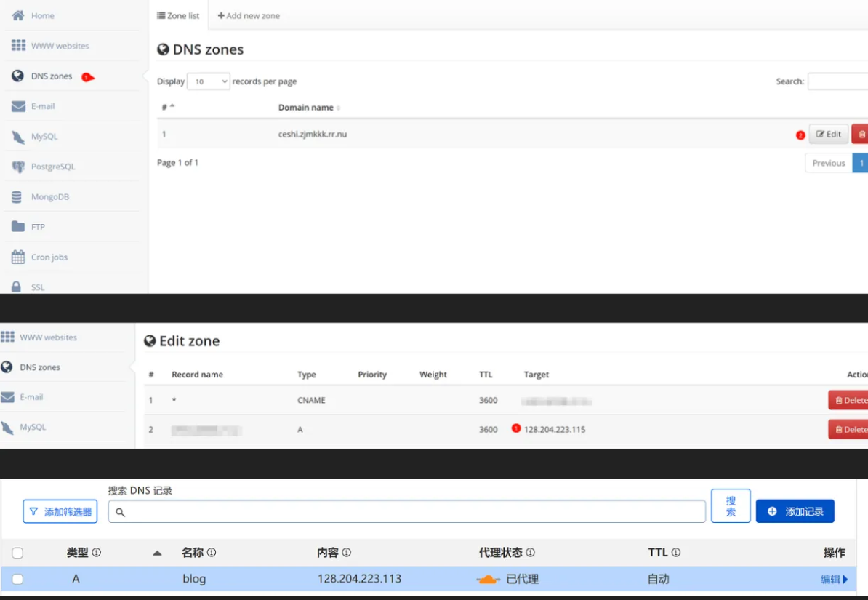This screenshot has width=868, height=600.
Task: Click the E-mail envelope icon in top sidebar
Action: click(18, 106)
